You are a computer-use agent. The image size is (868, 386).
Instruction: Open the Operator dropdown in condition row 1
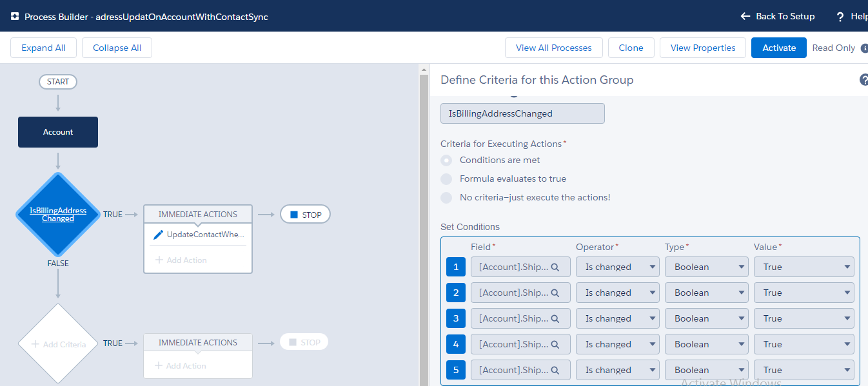coord(617,267)
